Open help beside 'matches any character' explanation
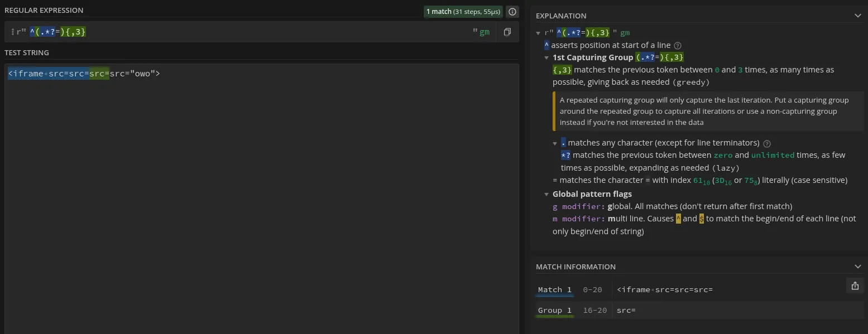This screenshot has height=334, width=868. [766, 143]
